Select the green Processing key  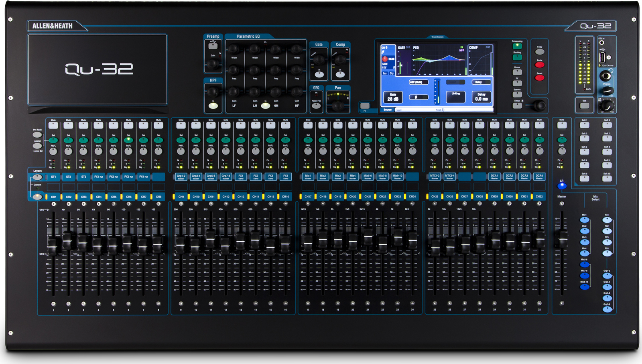pos(517,46)
